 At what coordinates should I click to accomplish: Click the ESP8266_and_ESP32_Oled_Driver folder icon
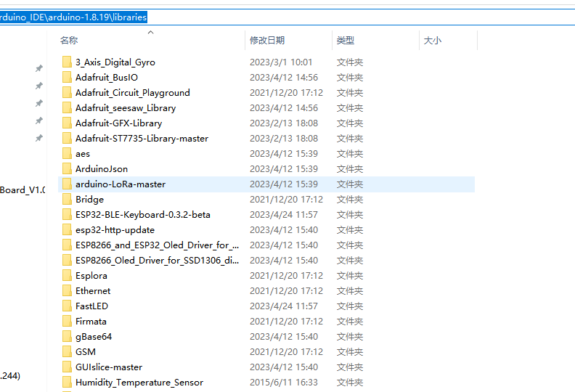pyautogui.click(x=67, y=245)
